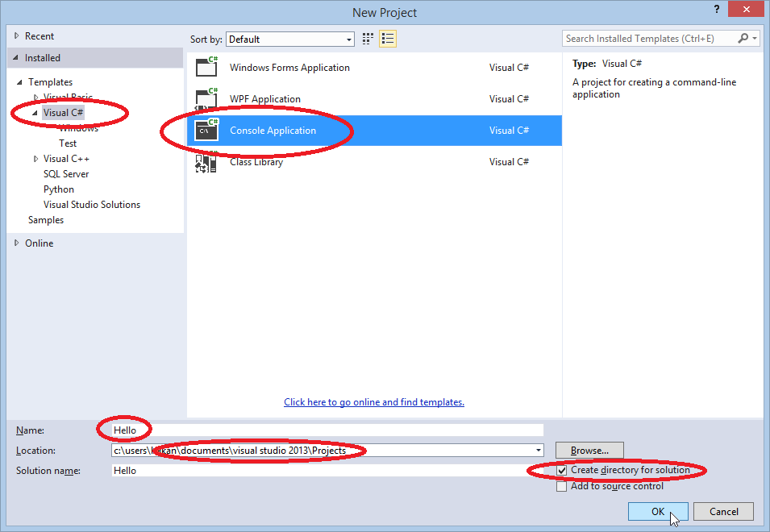
Task: Click the Windows Forms Application template icon
Action: (x=206, y=67)
